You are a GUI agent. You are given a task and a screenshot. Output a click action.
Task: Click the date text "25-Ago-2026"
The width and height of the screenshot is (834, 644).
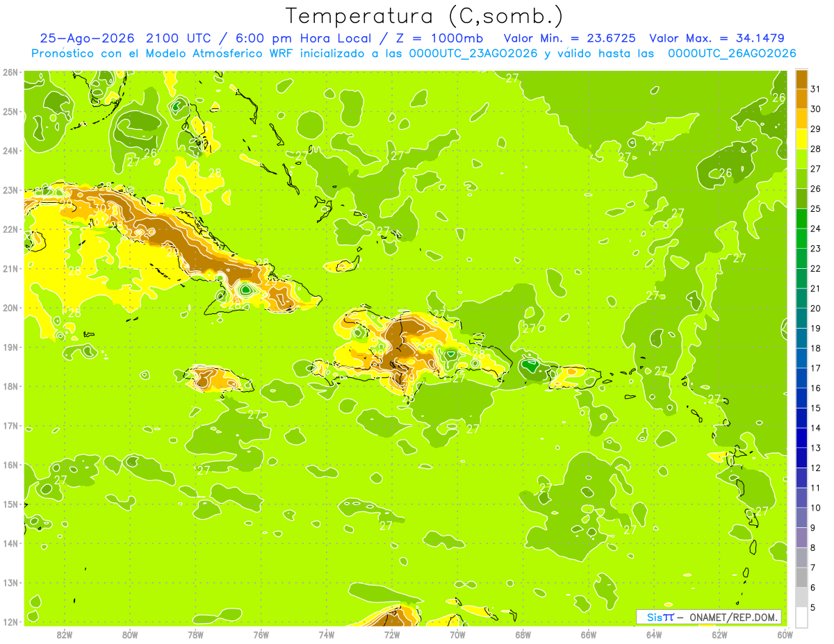click(87, 38)
